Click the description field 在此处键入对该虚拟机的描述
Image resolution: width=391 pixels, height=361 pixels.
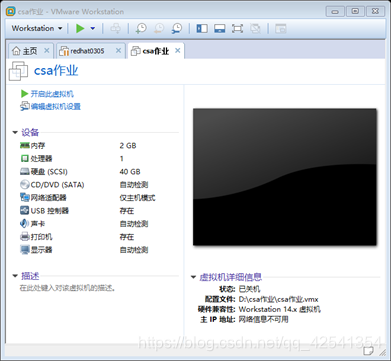68,288
